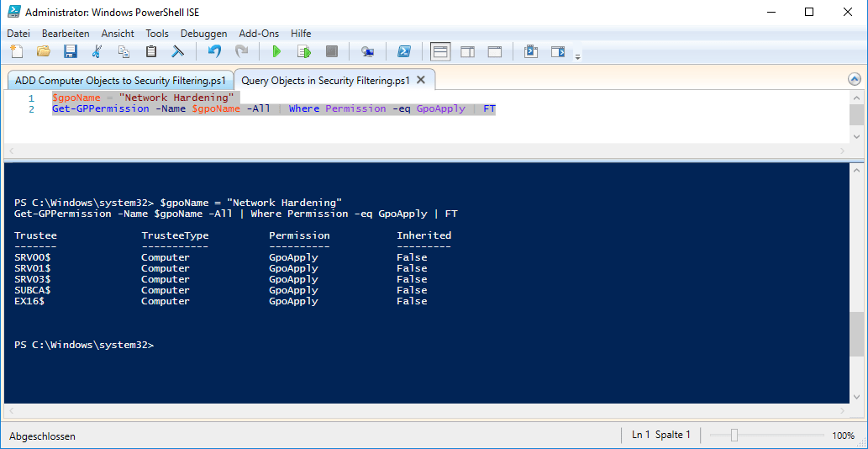Image resolution: width=868 pixels, height=449 pixels.
Task: Collapse the script pane with the chevron
Action: pos(855,79)
